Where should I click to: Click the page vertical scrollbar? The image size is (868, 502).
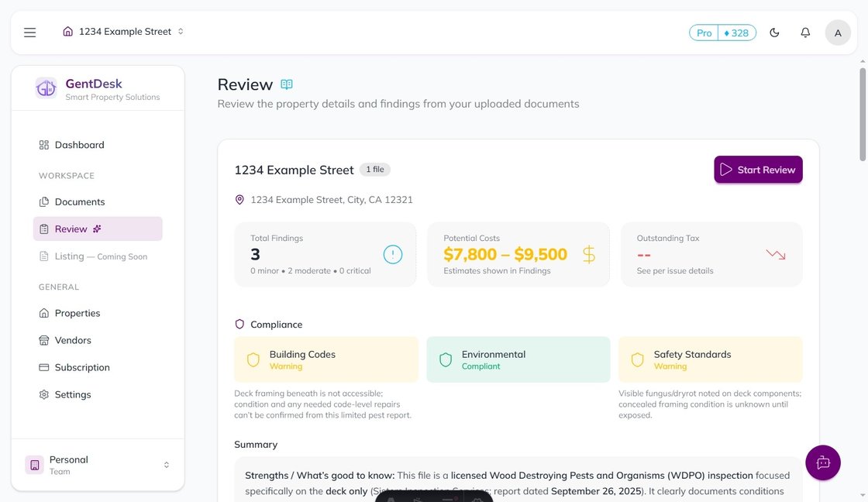[x=863, y=116]
